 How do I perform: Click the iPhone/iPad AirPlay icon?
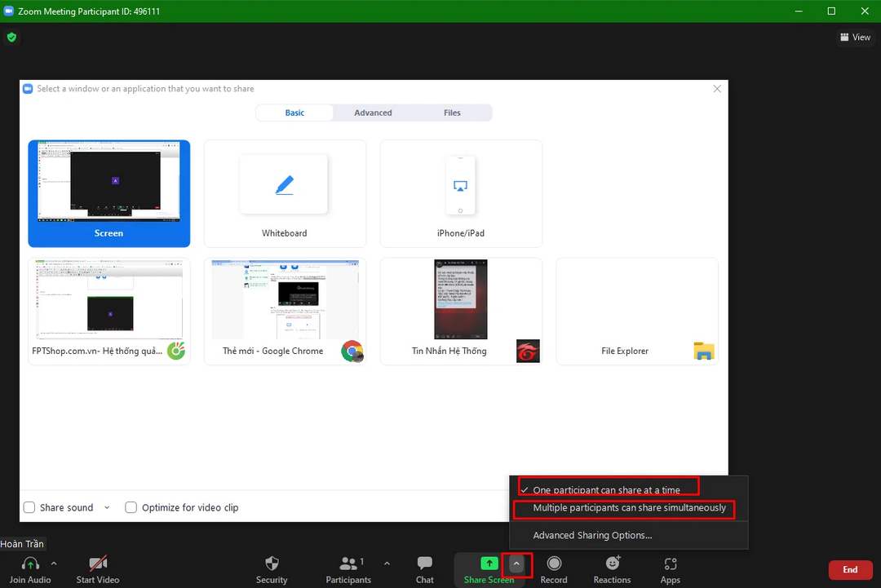[x=460, y=185]
